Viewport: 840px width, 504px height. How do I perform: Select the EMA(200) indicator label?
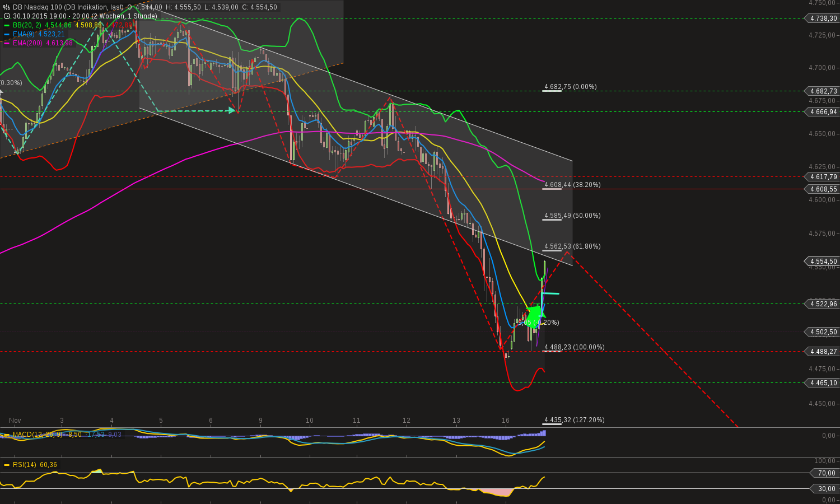[x=27, y=43]
